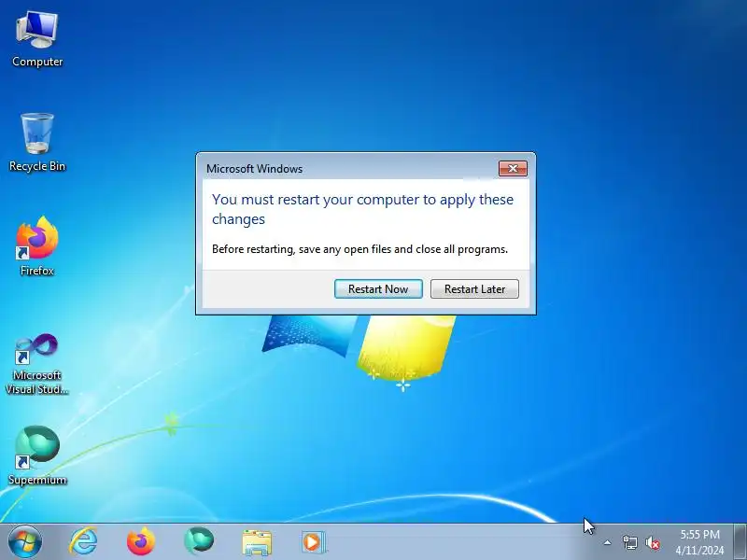Select the Recycle Bin desktop icon
The height and width of the screenshot is (560, 747).
[x=37, y=143]
